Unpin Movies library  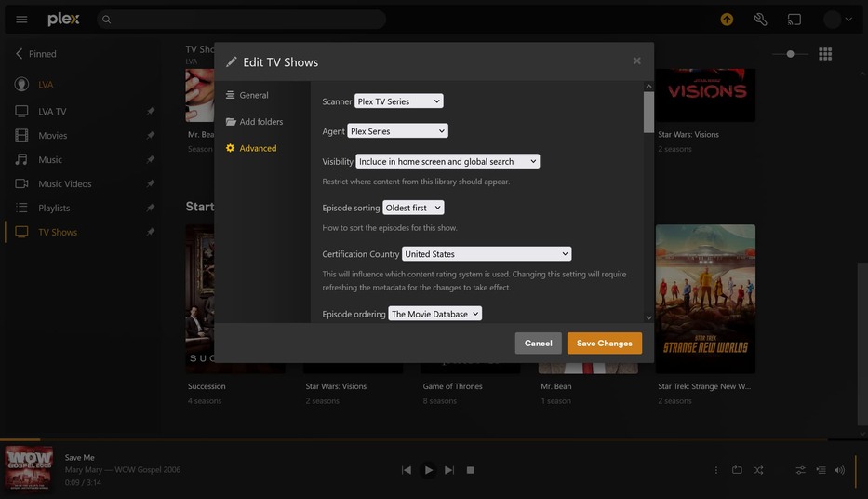(150, 135)
